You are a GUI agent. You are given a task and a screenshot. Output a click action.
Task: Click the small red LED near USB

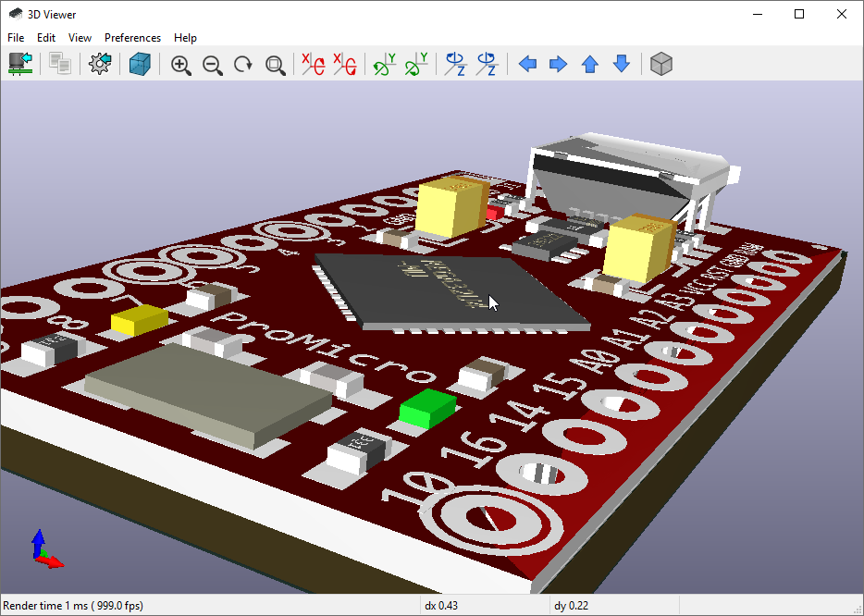(496, 213)
